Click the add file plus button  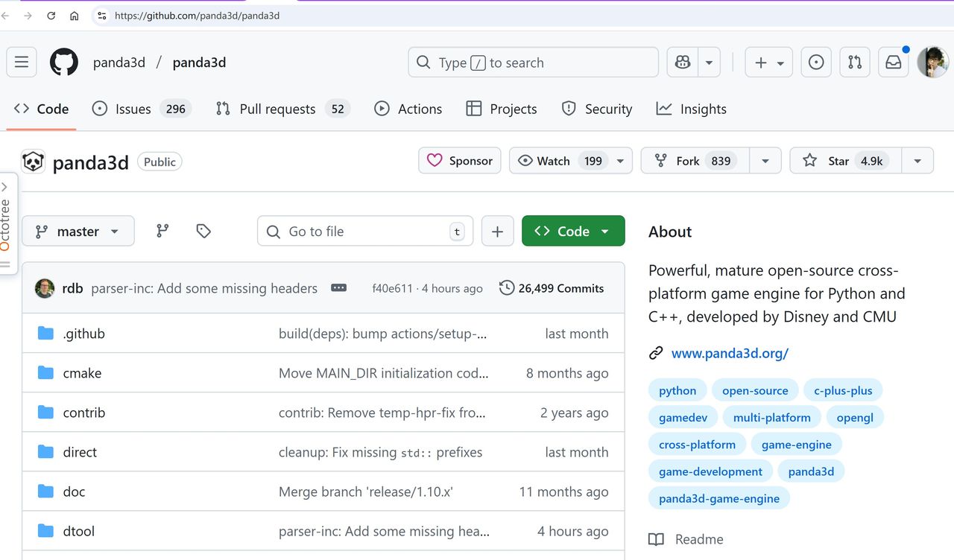coord(497,232)
